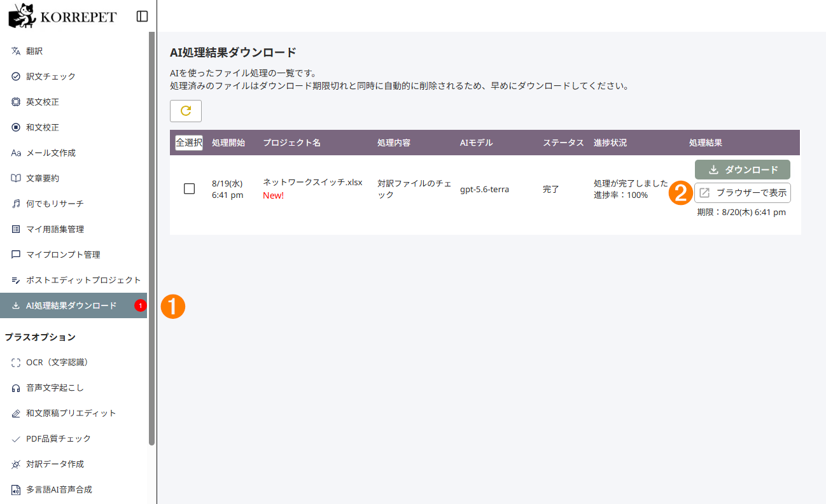Select the AI処理結果ダウンロード sidebar entry
826x504 pixels.
[73, 305]
